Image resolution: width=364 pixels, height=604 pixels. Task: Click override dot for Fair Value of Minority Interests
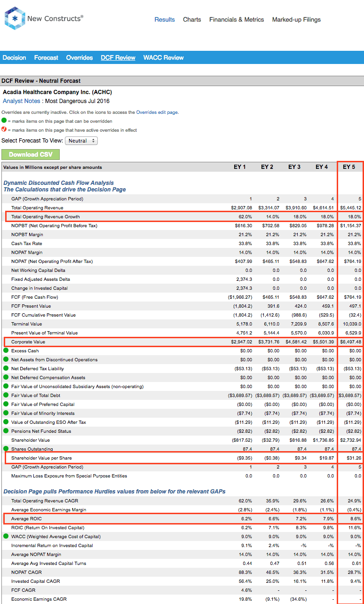pyautogui.click(x=6, y=413)
